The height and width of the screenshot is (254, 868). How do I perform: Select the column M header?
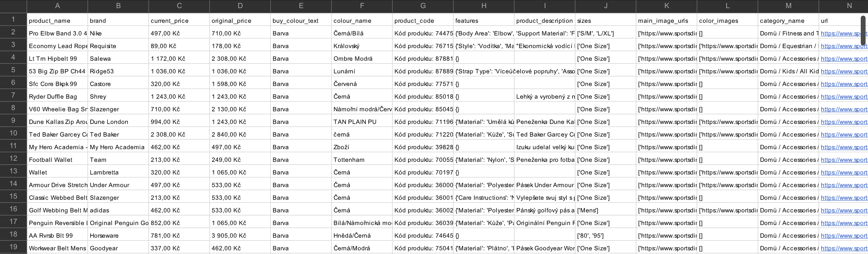[x=788, y=6]
